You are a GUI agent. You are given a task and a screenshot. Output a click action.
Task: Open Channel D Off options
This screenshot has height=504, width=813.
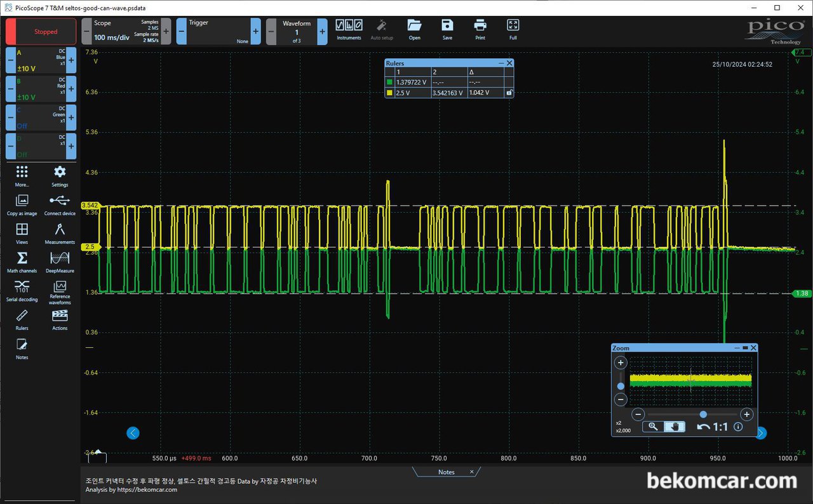[41, 146]
